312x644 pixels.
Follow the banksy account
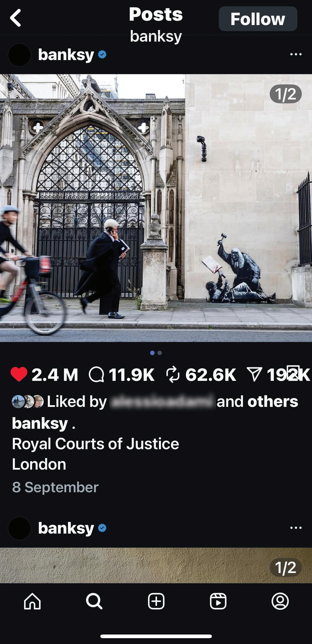[x=258, y=19]
